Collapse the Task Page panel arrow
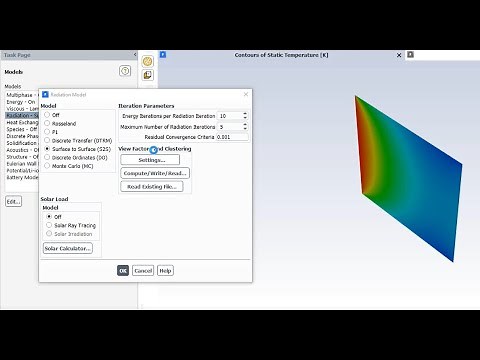 tap(135, 55)
